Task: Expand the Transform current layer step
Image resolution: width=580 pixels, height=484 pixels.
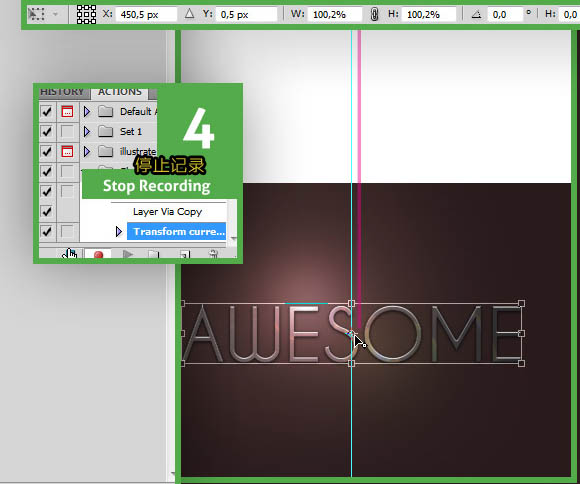Action: pos(119,232)
